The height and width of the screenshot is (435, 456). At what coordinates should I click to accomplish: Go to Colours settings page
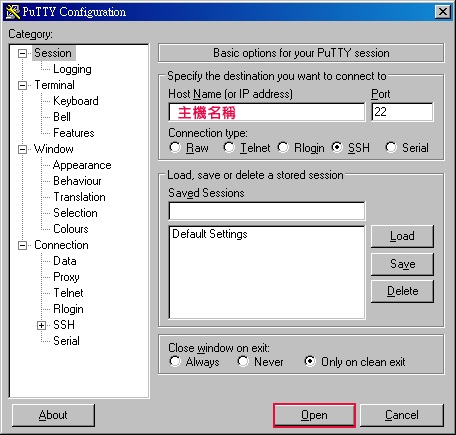[x=71, y=229]
